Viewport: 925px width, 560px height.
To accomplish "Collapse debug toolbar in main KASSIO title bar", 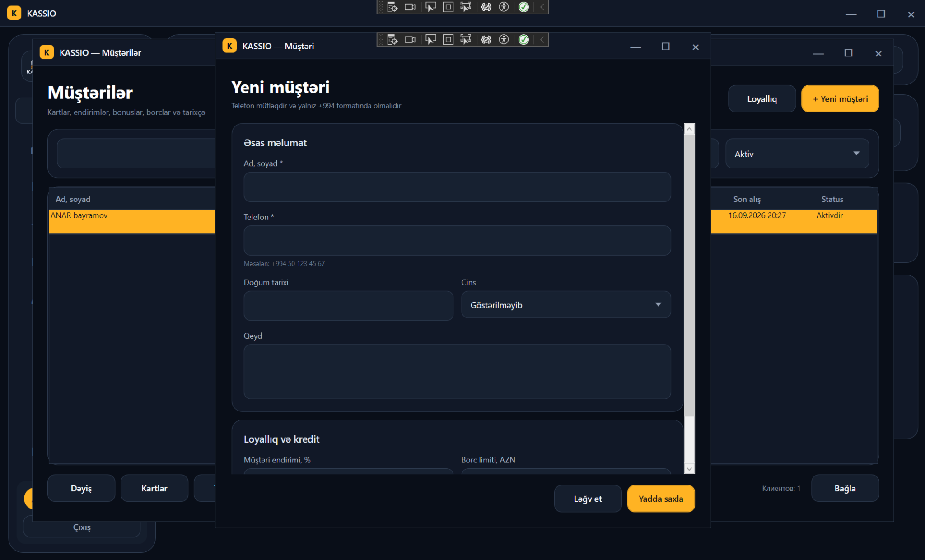I will pos(542,7).
